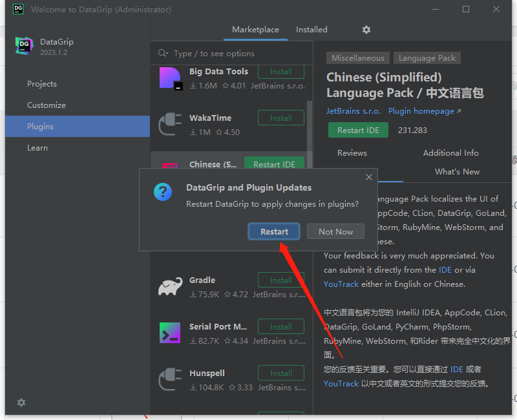The height and width of the screenshot is (420, 517).
Task: Click the Hunspell plug icon
Action: (171, 380)
